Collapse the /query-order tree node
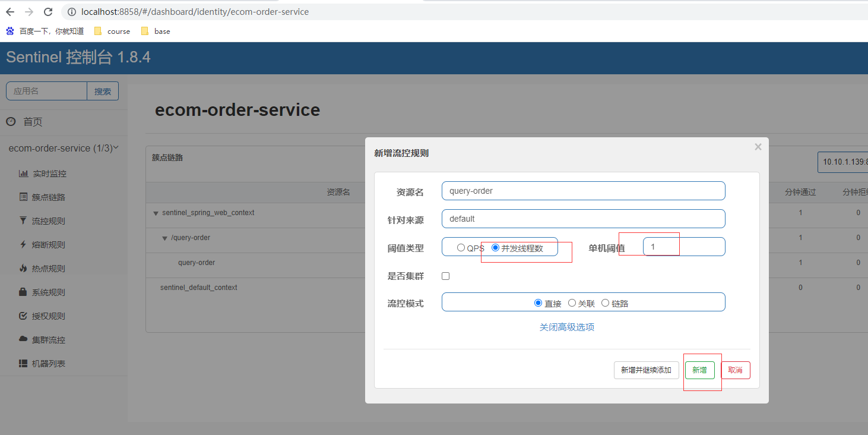Image resolution: width=868 pixels, height=435 pixels. pyautogui.click(x=165, y=238)
